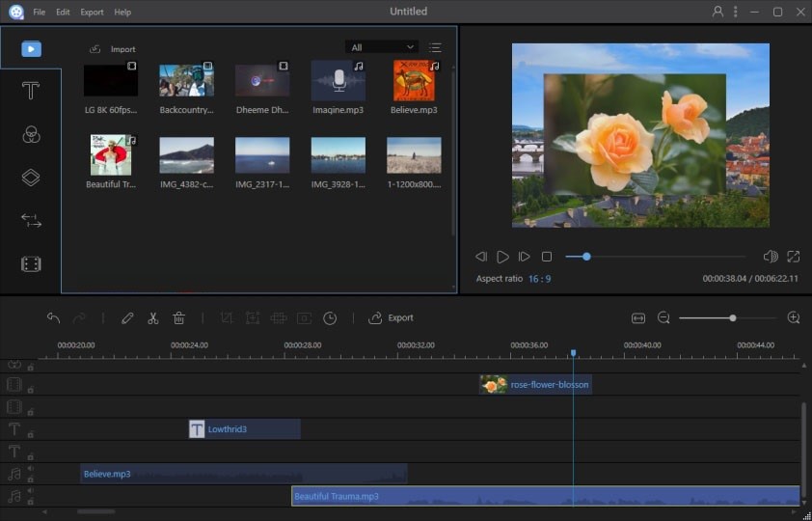This screenshot has width=812, height=521.
Task: Lock the rose-flower-blosson video track
Action: (x=31, y=390)
